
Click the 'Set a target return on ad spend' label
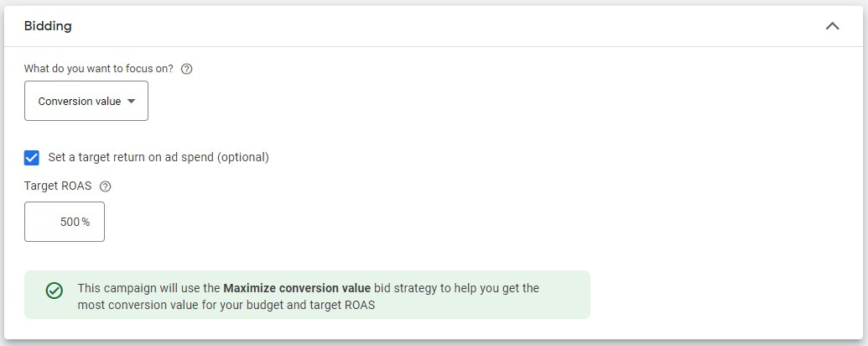point(159,158)
